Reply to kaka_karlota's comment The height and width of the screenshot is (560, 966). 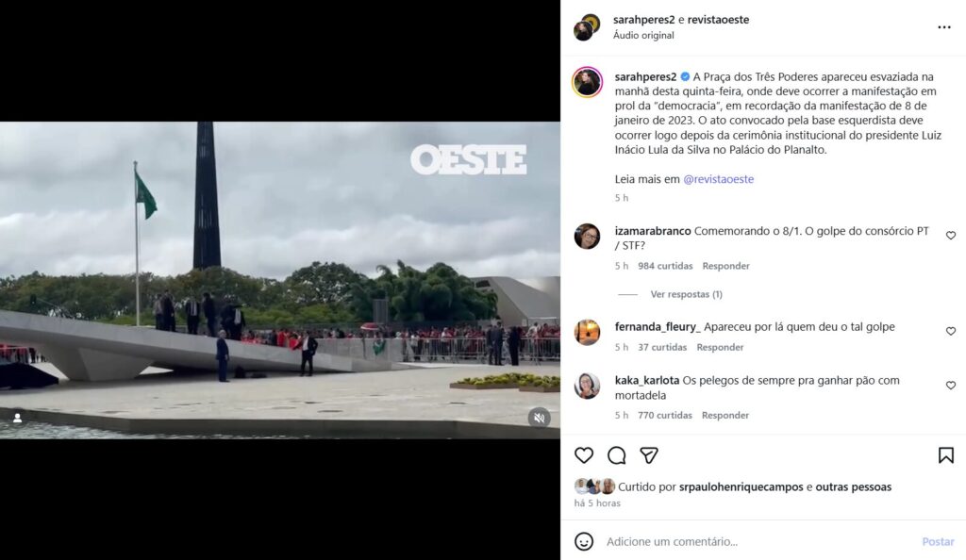pyautogui.click(x=725, y=416)
